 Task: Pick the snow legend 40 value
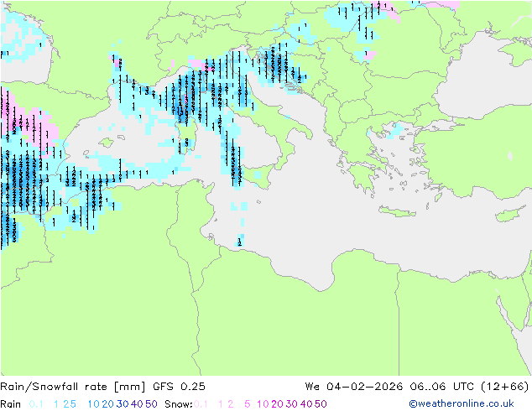306,404
